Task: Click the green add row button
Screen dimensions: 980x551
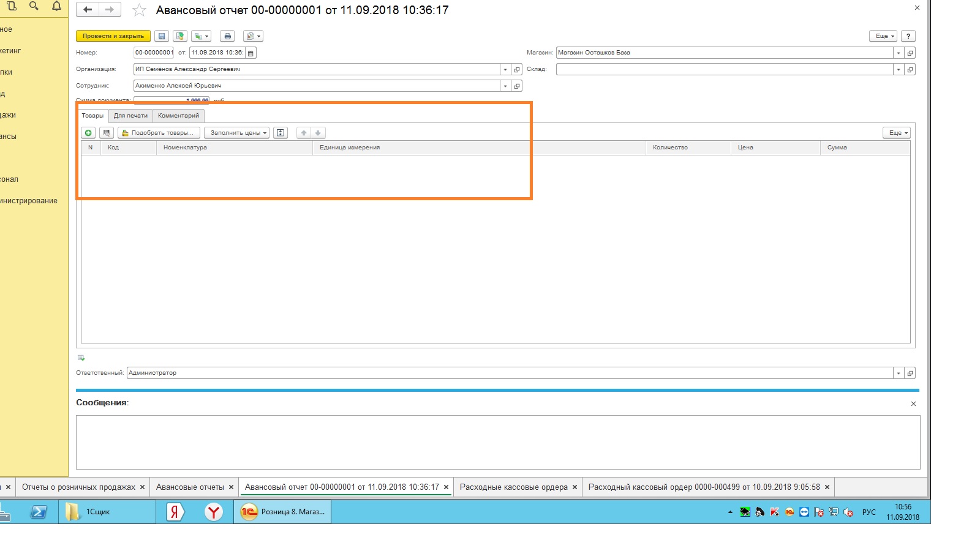Action: [x=88, y=133]
